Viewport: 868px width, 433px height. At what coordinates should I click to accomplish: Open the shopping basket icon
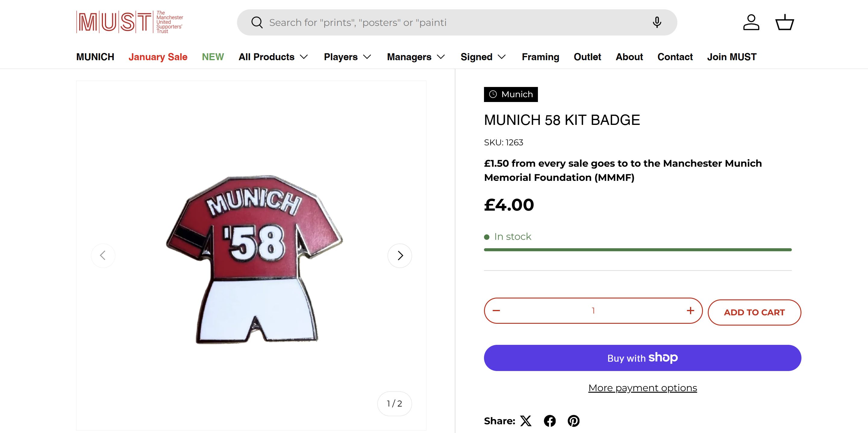[x=785, y=23]
